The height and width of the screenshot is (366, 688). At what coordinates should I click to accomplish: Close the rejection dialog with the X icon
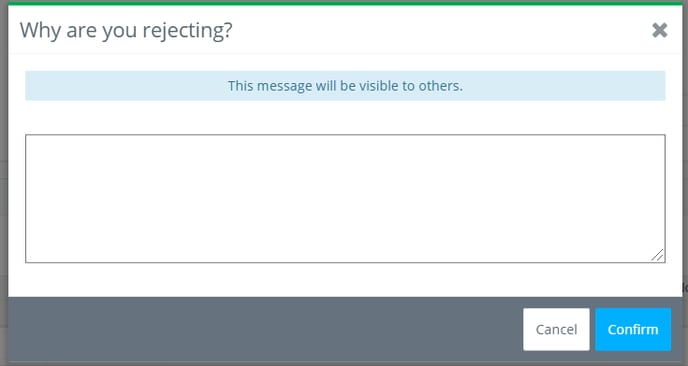pos(659,30)
